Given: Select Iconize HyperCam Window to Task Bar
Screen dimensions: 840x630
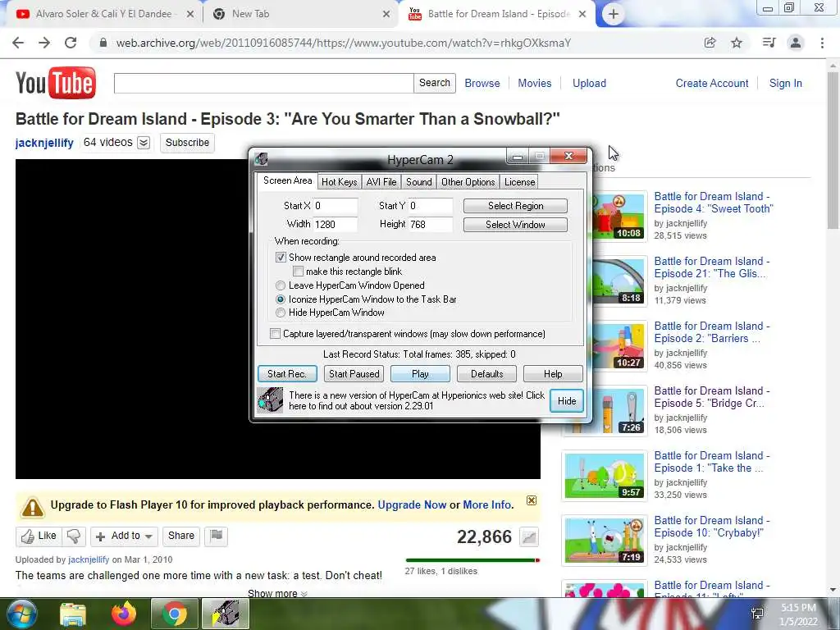Looking at the screenshot, I should coord(281,299).
